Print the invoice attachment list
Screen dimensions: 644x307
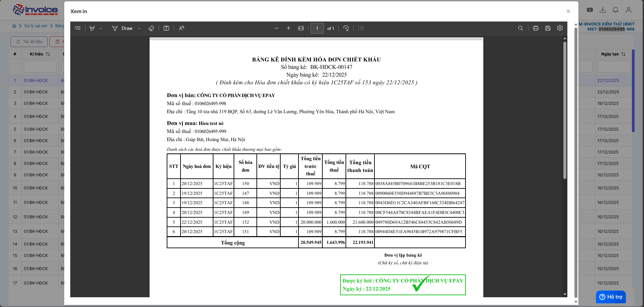click(x=536, y=28)
